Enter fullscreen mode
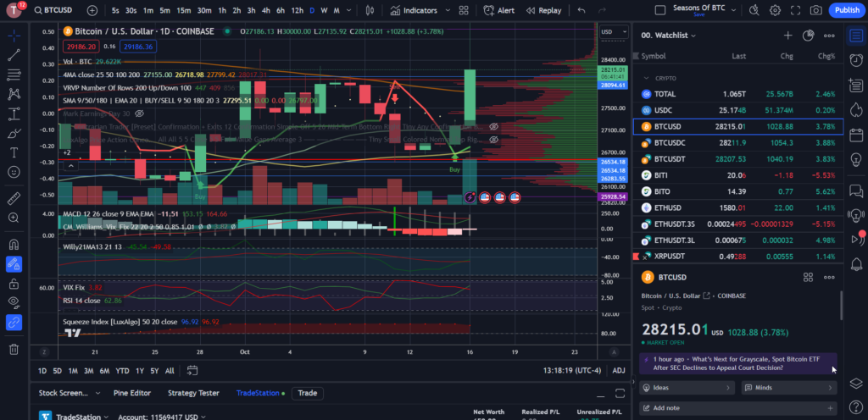Image resolution: width=868 pixels, height=420 pixels. click(795, 10)
